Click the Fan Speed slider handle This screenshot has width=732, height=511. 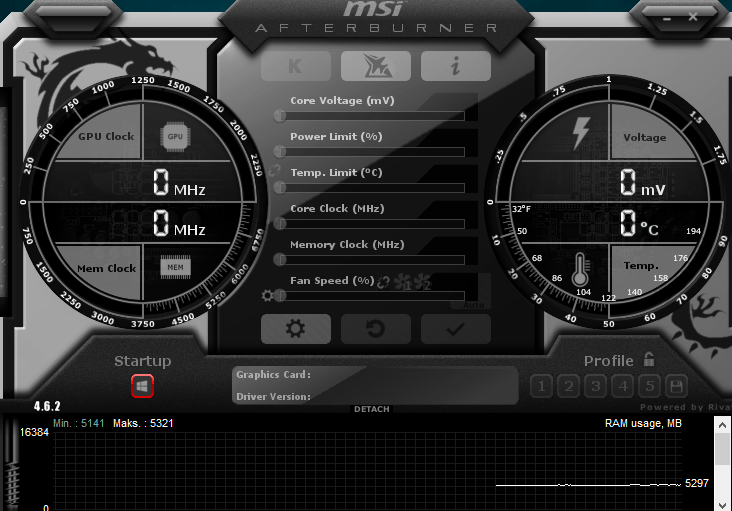click(x=280, y=295)
